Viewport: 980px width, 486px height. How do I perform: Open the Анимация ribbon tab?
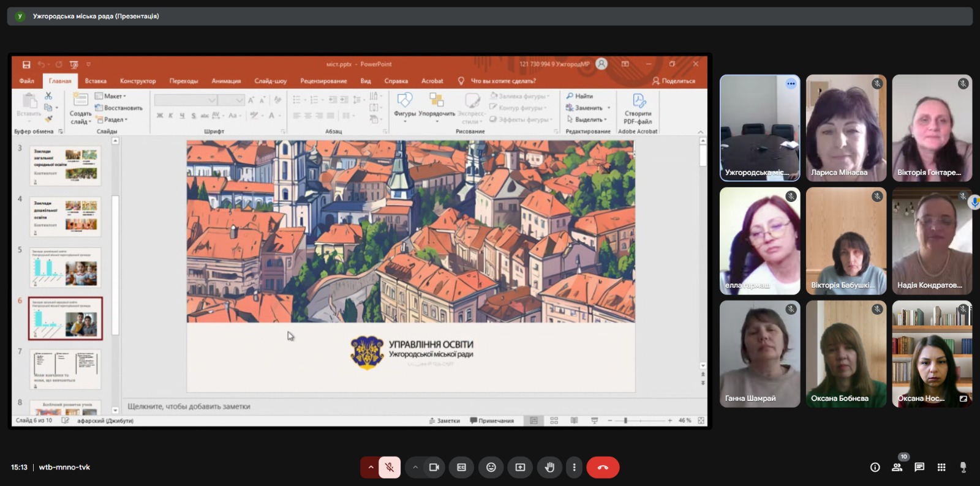[x=226, y=81]
